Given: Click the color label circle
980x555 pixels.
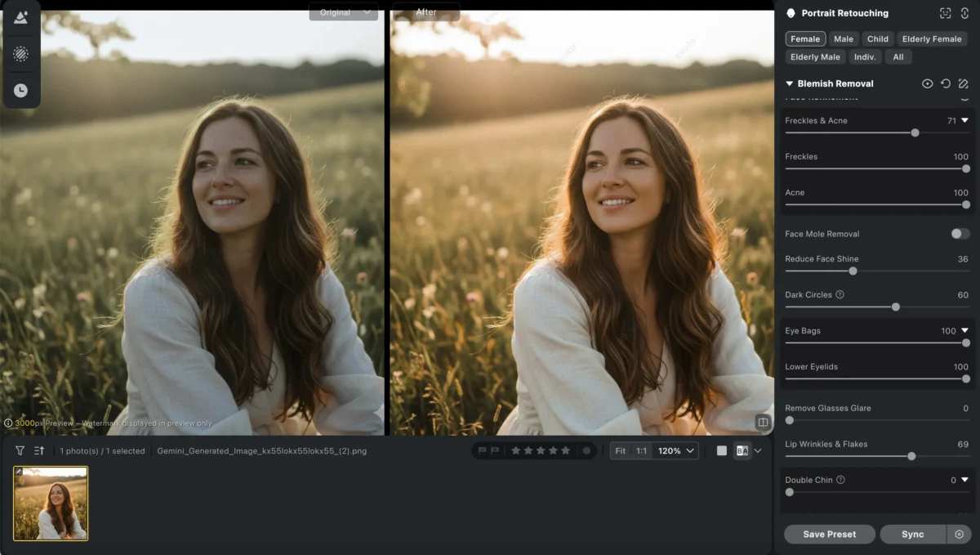Looking at the screenshot, I should click(586, 450).
